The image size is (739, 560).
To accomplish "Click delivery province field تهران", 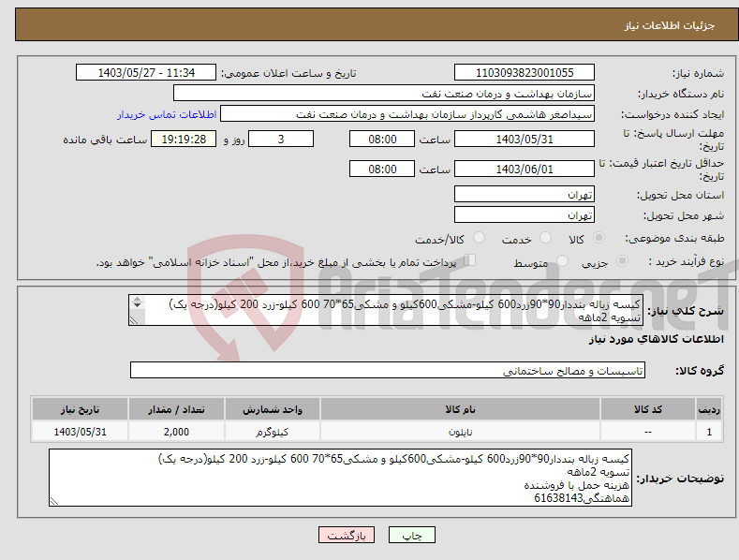I will click(x=525, y=194).
